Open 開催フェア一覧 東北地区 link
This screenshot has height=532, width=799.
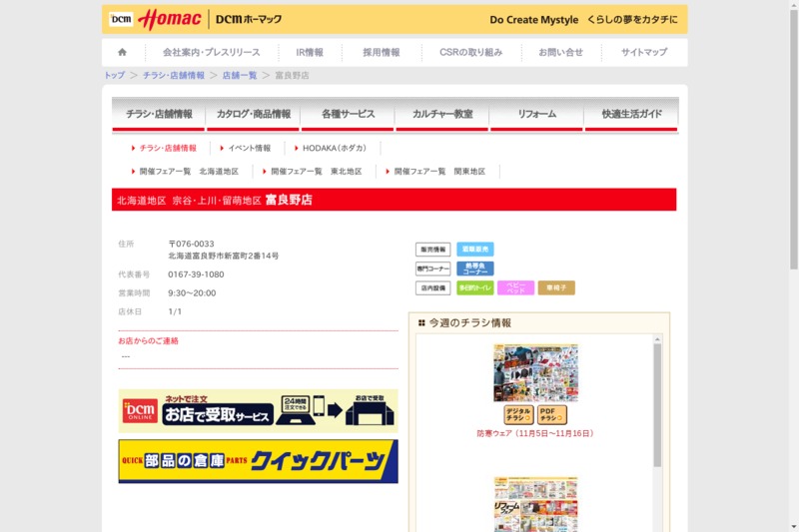[317, 172]
